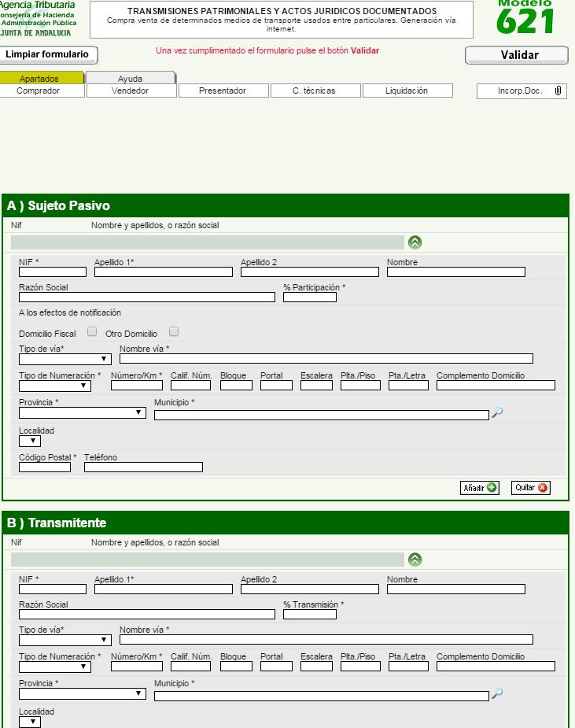
Task: Open Transmitente Tipo de Numeración dropdown
Action: pos(55,667)
